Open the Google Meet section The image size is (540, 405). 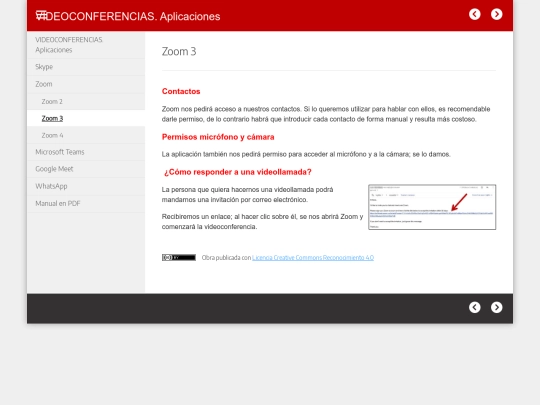coord(86,169)
